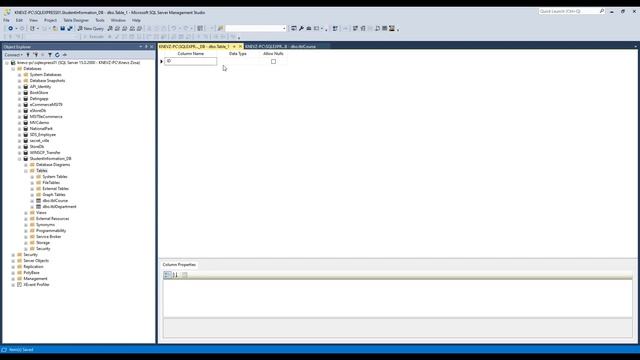Screen dimensions: 640x360
Task: Click the ID Column Name cell
Action: (x=190, y=61)
